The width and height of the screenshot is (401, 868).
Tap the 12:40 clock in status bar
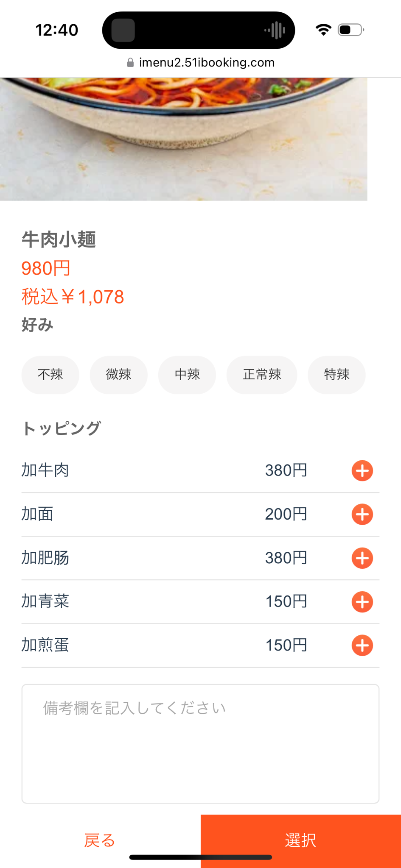click(57, 30)
